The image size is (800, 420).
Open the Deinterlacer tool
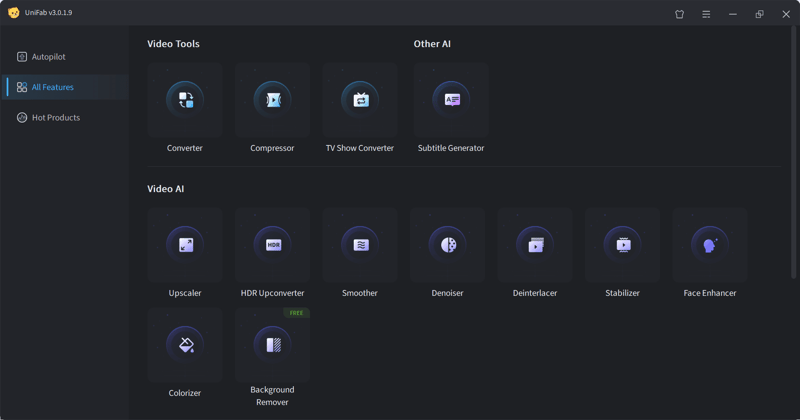click(535, 245)
